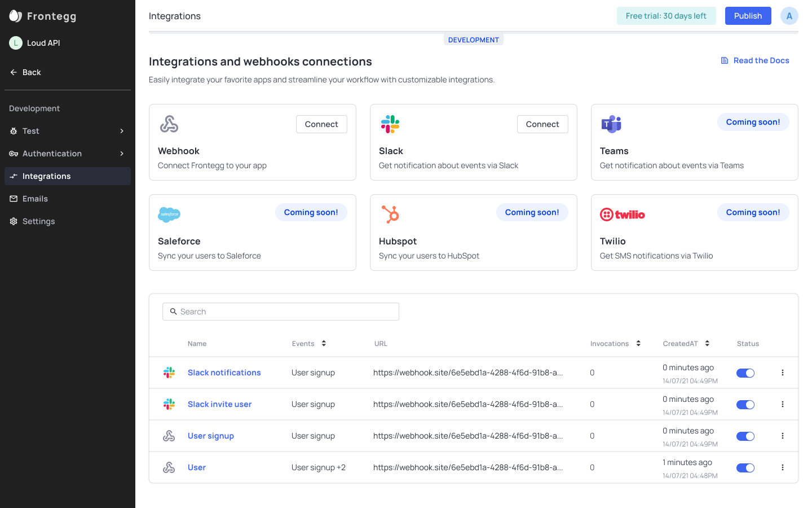Click the Test bug icon in sidebar
This screenshot has width=812, height=508.
tap(14, 131)
